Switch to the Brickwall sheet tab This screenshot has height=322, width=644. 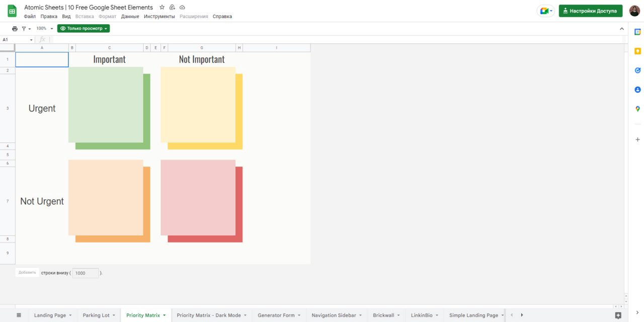[383, 315]
